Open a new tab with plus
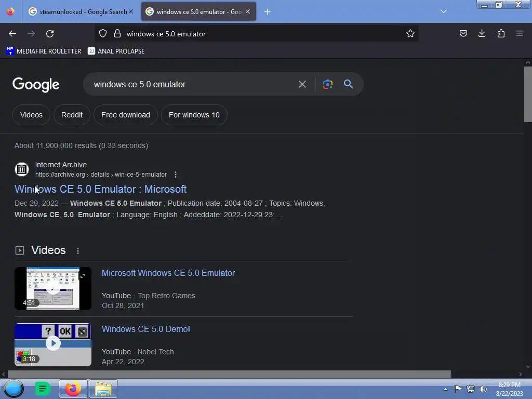Screen dimensions: 532x399 (268, 12)
